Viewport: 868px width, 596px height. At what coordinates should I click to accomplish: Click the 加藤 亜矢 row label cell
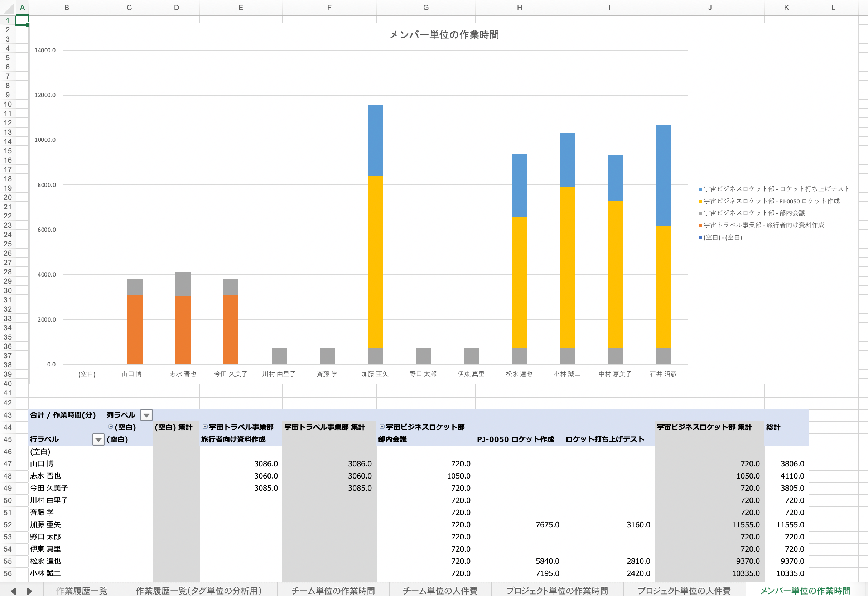tap(45, 525)
